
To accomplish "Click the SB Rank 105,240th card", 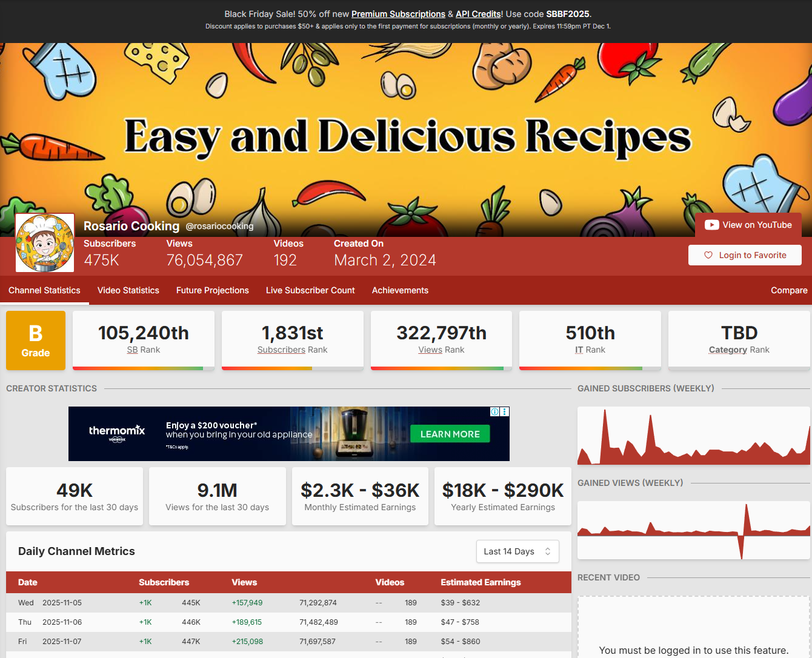I will coord(144,339).
